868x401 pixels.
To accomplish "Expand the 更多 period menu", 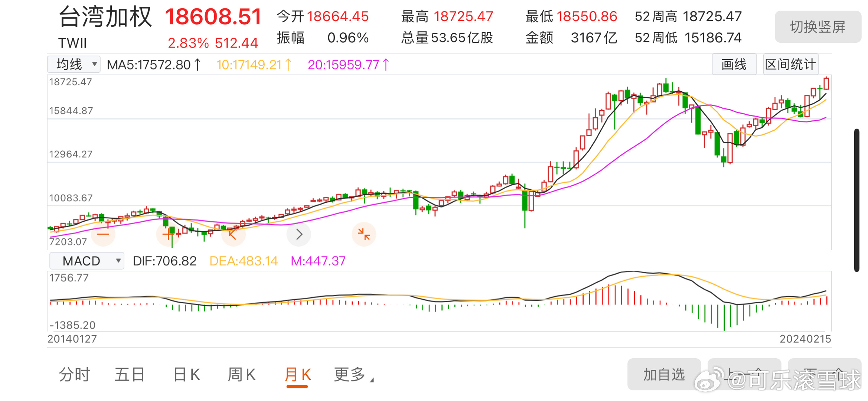I will [354, 375].
